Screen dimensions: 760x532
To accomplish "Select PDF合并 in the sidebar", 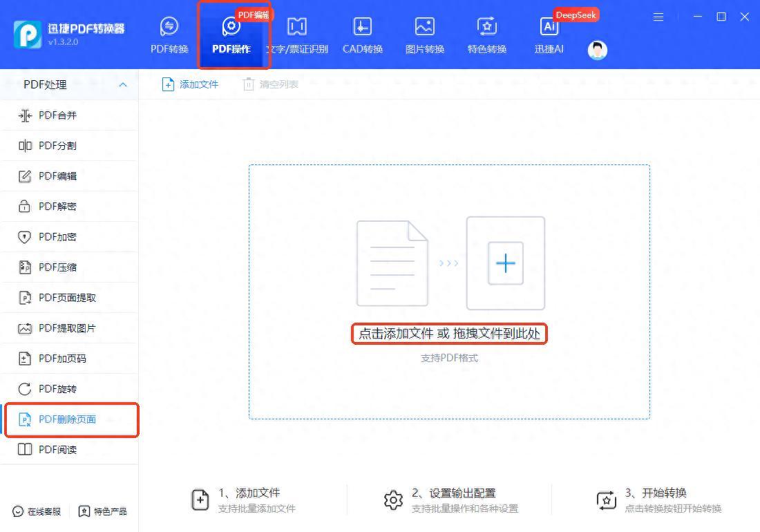I will tap(57, 115).
